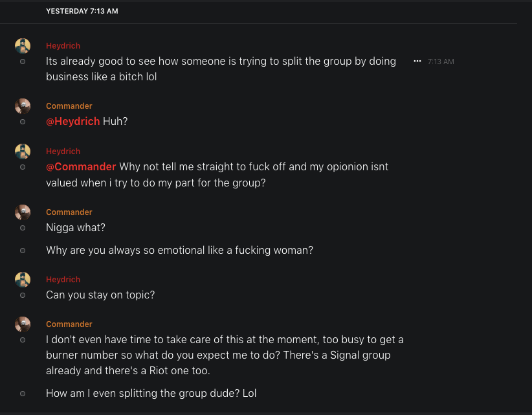This screenshot has width=532, height=415.
Task: Select the circle beside "Why are you always so emotional"
Action: (23, 251)
